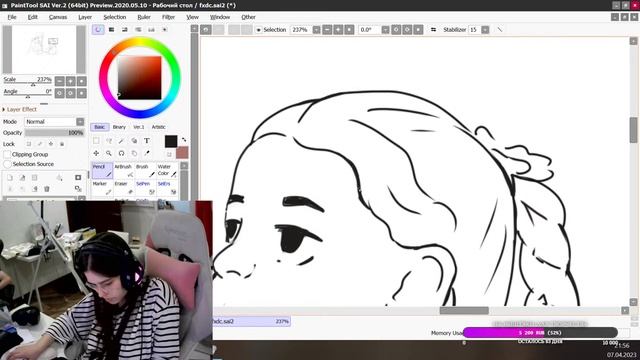The height and width of the screenshot is (360, 640).
Task: Flip the canvas view horizontally
Action: click(433, 30)
